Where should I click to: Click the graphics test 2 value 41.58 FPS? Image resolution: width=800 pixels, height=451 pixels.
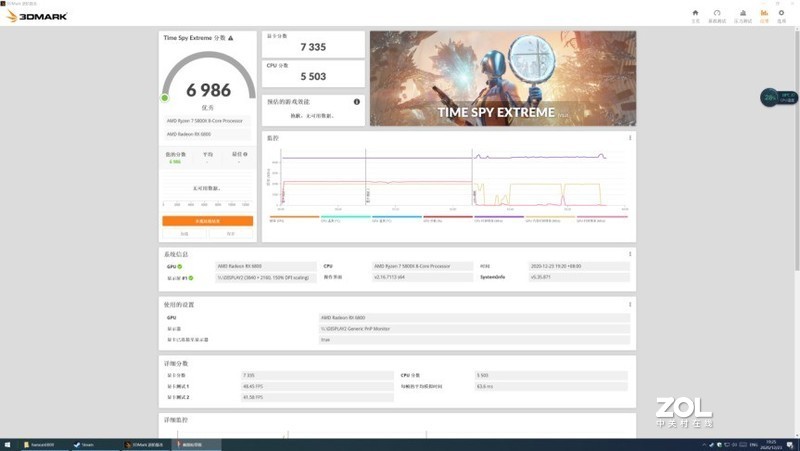(x=317, y=397)
